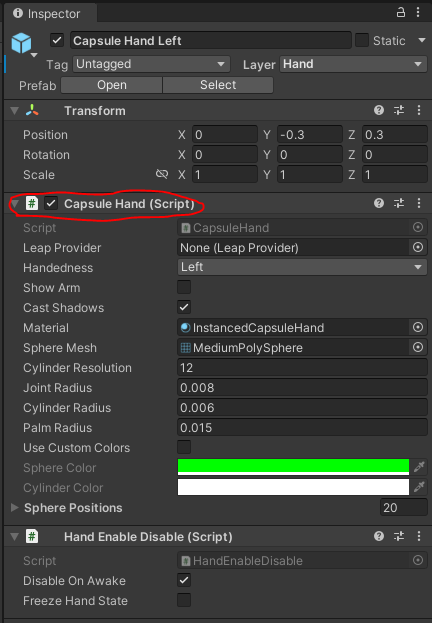Screen dimensions: 432x623
Task: Open the green Sphere Color swatch
Action: point(293,467)
